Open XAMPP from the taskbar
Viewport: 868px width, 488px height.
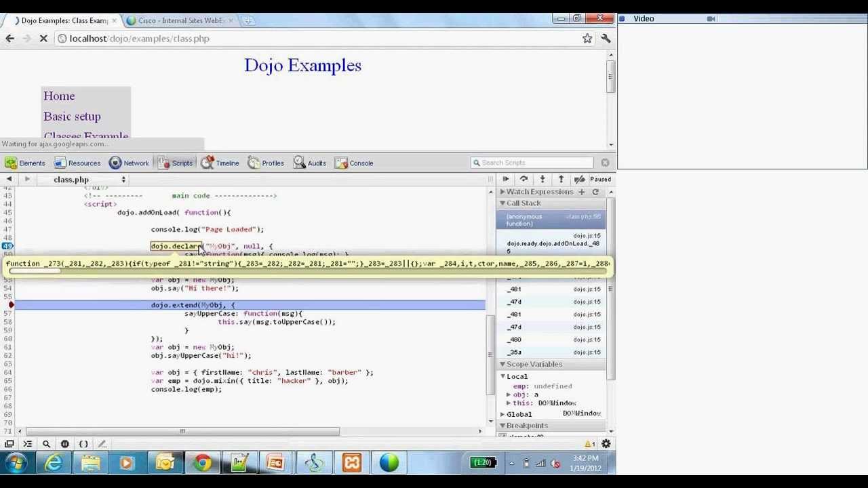(x=351, y=464)
